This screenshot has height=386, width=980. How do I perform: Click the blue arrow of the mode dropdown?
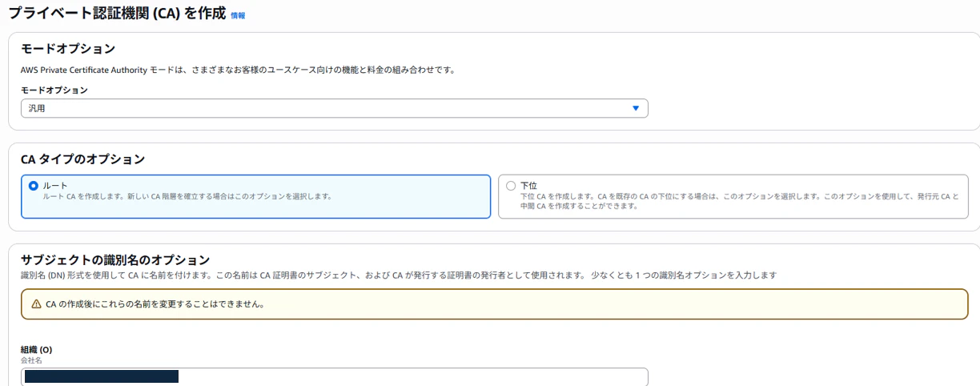tap(636, 108)
